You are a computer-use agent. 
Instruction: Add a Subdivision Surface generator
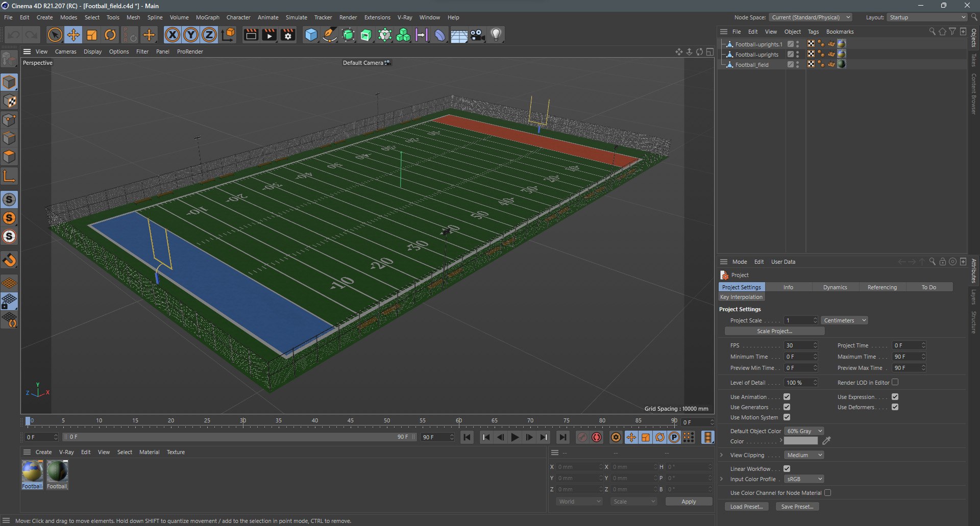(x=348, y=35)
